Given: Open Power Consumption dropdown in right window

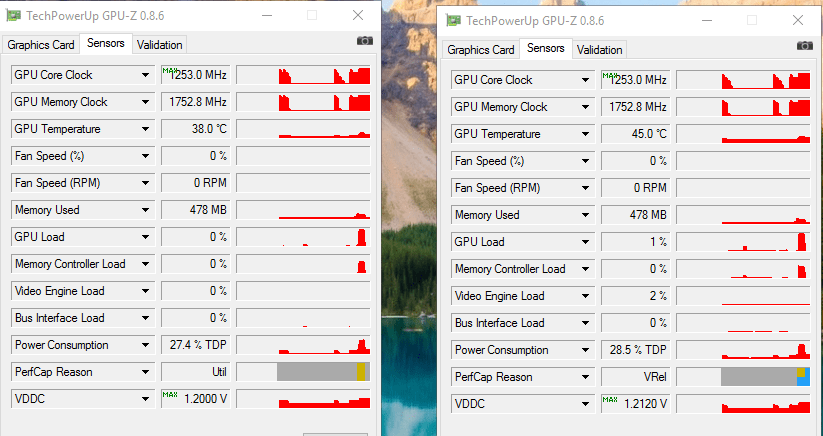Looking at the screenshot, I should pos(585,350).
